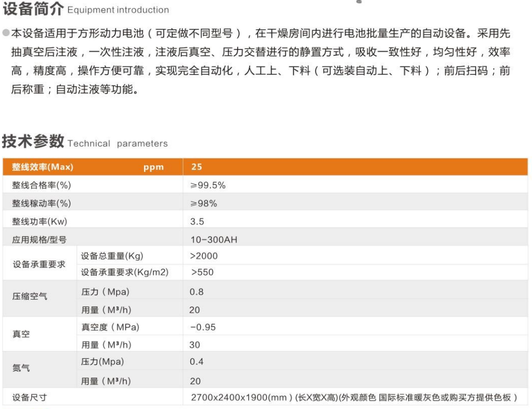Click the 设备简介 Equipment introduction heading

point(86,9)
